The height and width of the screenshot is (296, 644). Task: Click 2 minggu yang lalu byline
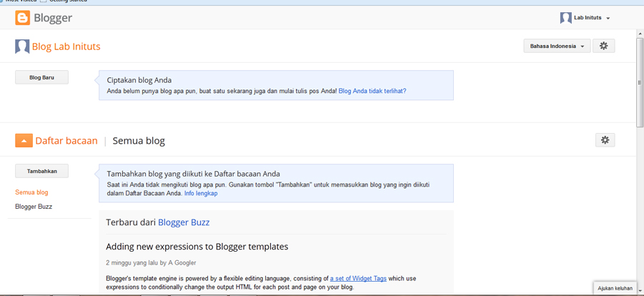pos(151,262)
